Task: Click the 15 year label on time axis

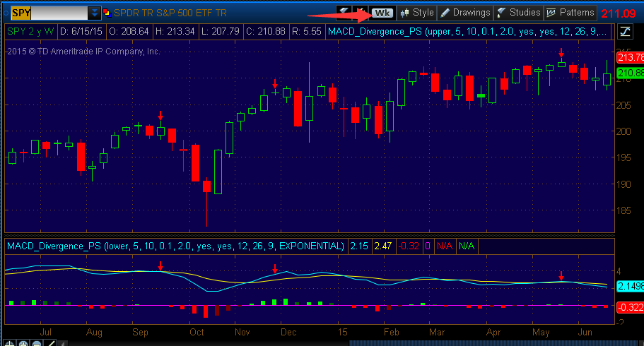Action: click(x=343, y=332)
